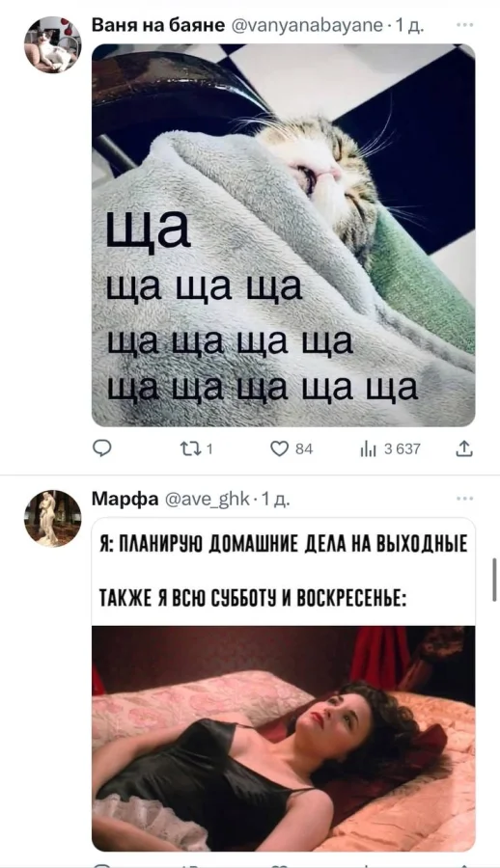Open Марфа tweet's 1 д. timestamp
This screenshot has width=500, height=868.
273,500
